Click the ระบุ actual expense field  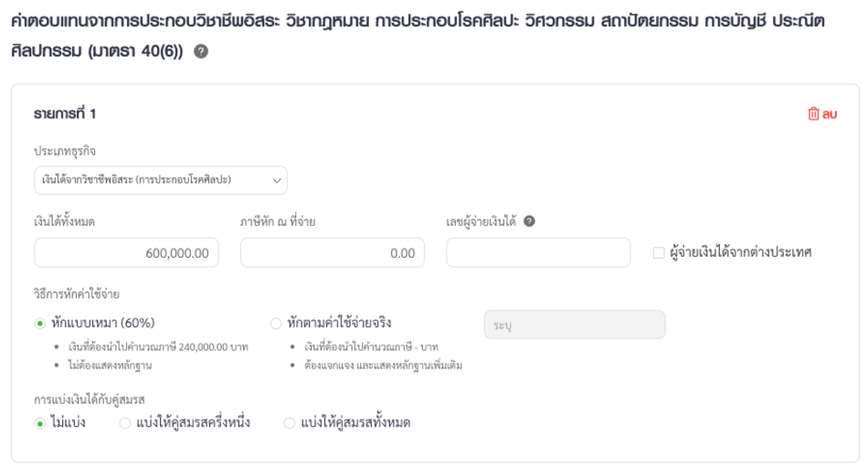pyautogui.click(x=575, y=324)
